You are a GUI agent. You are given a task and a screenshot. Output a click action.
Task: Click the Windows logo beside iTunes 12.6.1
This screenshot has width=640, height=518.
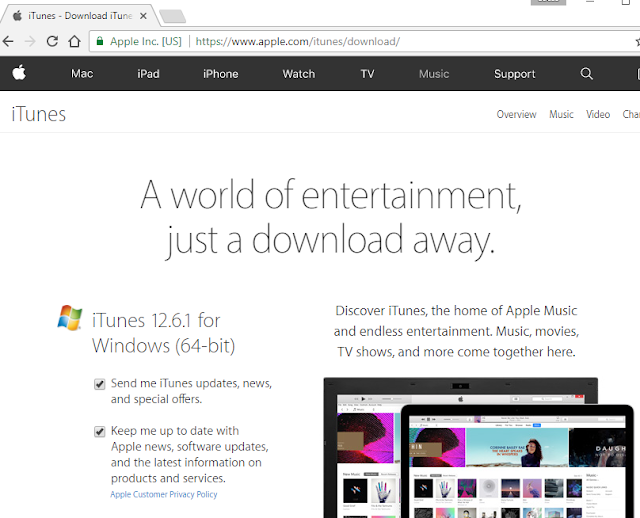[70, 318]
